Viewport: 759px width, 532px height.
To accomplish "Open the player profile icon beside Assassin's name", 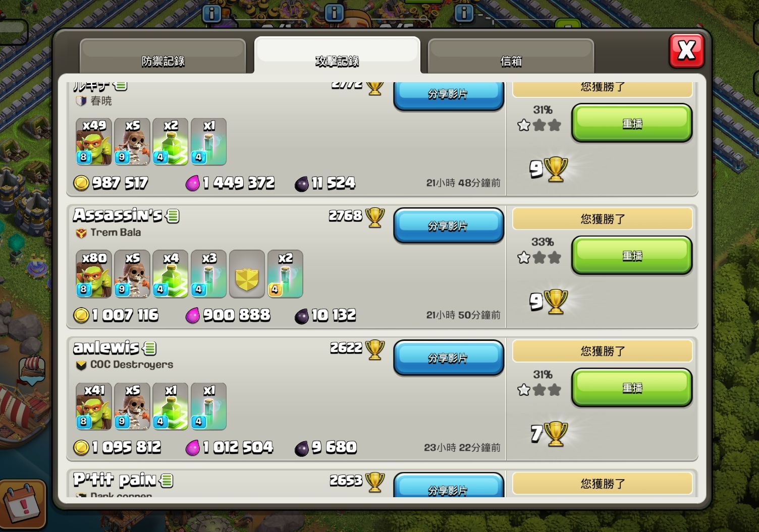I will 173,216.
